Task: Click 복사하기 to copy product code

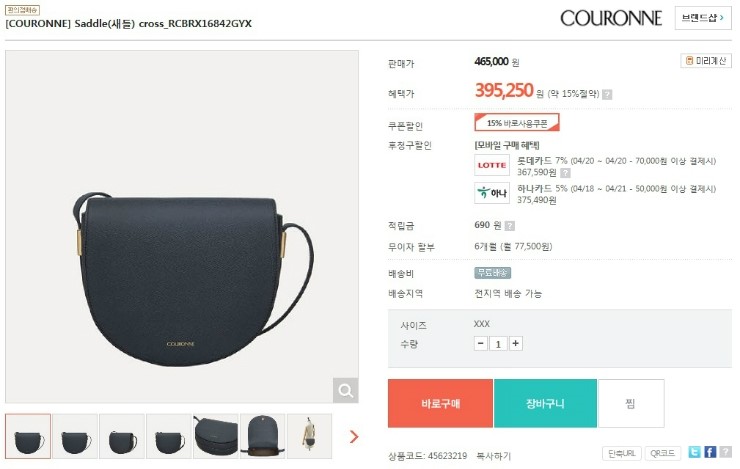Action: click(x=494, y=456)
